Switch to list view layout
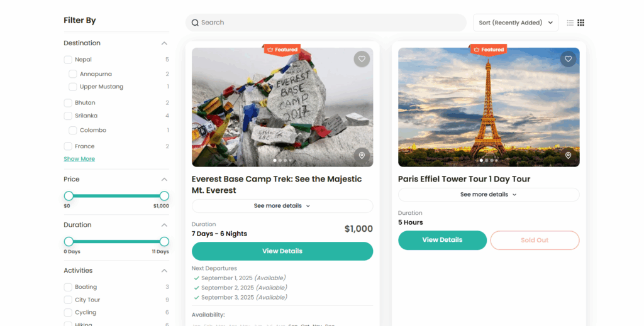The image size is (644, 326). point(570,23)
